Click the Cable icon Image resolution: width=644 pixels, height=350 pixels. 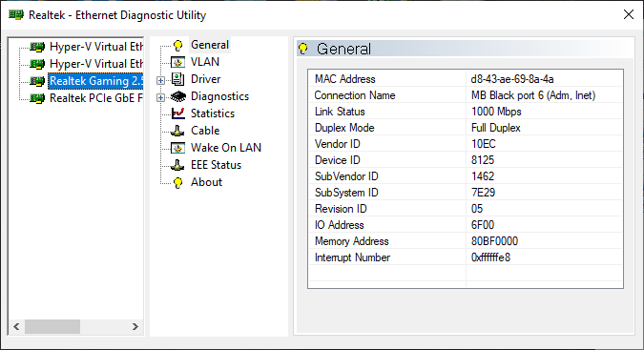pos(177,131)
